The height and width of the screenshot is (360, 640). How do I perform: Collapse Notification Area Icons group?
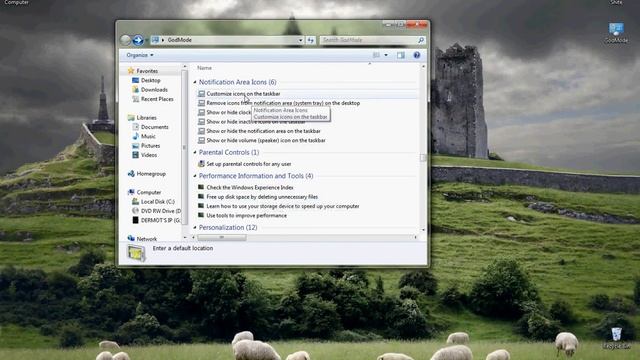coord(195,82)
